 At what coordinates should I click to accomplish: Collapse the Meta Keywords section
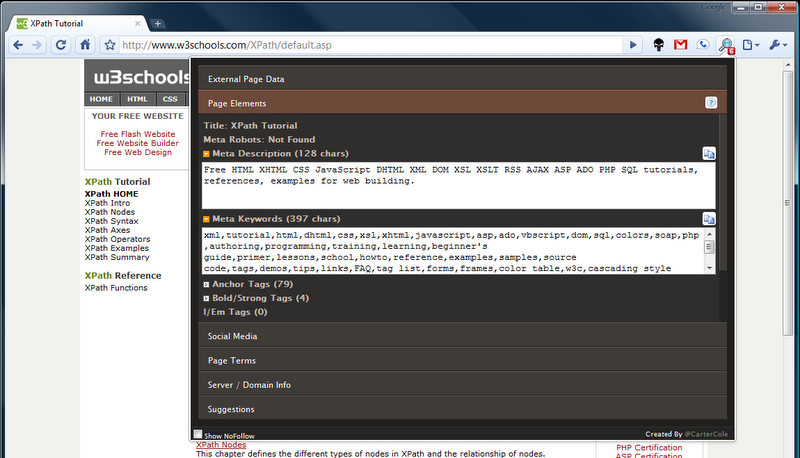[206, 219]
